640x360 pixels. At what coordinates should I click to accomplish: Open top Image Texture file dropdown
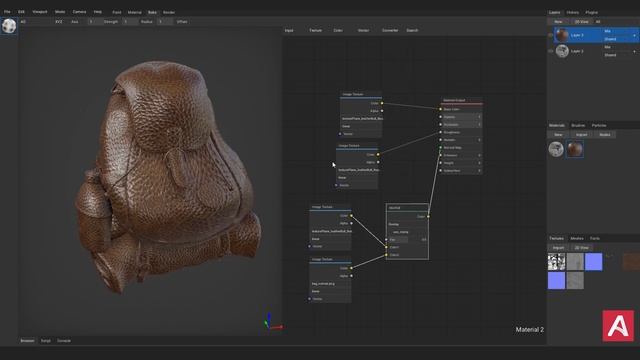point(362,118)
